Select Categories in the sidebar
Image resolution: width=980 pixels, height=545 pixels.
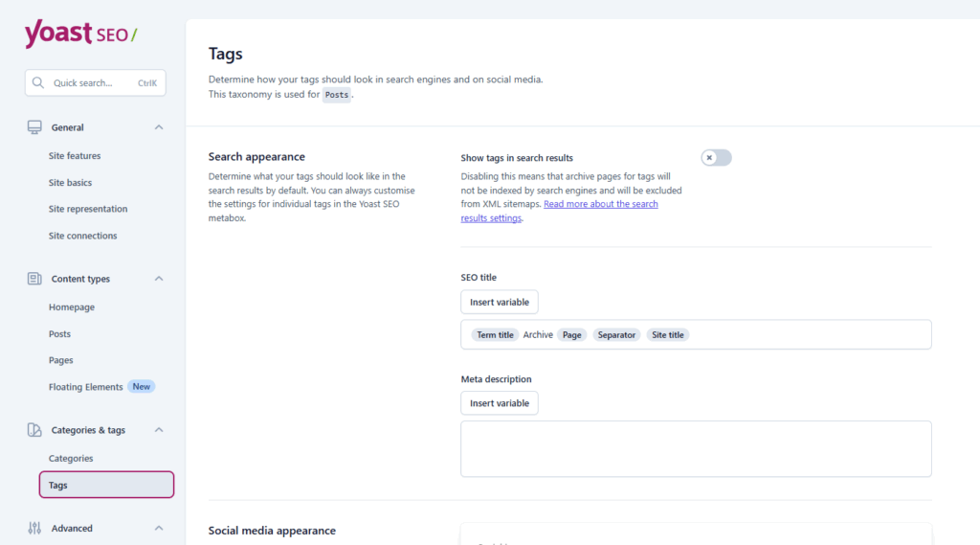tap(71, 459)
